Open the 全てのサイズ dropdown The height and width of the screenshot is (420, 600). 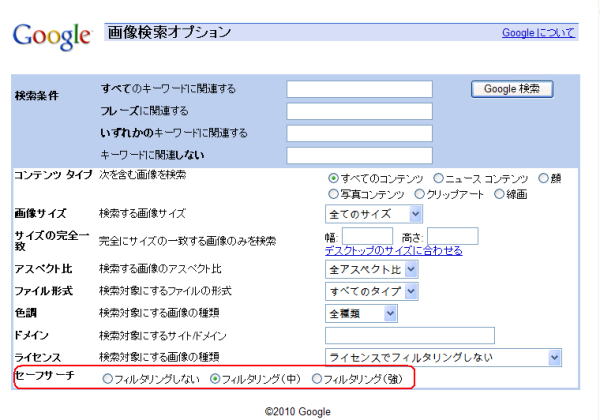[374, 214]
